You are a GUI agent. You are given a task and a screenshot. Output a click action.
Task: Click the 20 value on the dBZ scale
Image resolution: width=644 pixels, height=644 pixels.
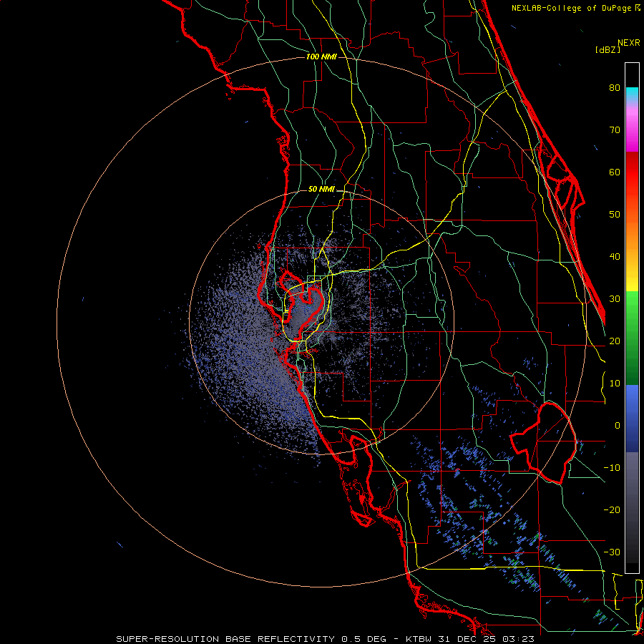point(615,341)
